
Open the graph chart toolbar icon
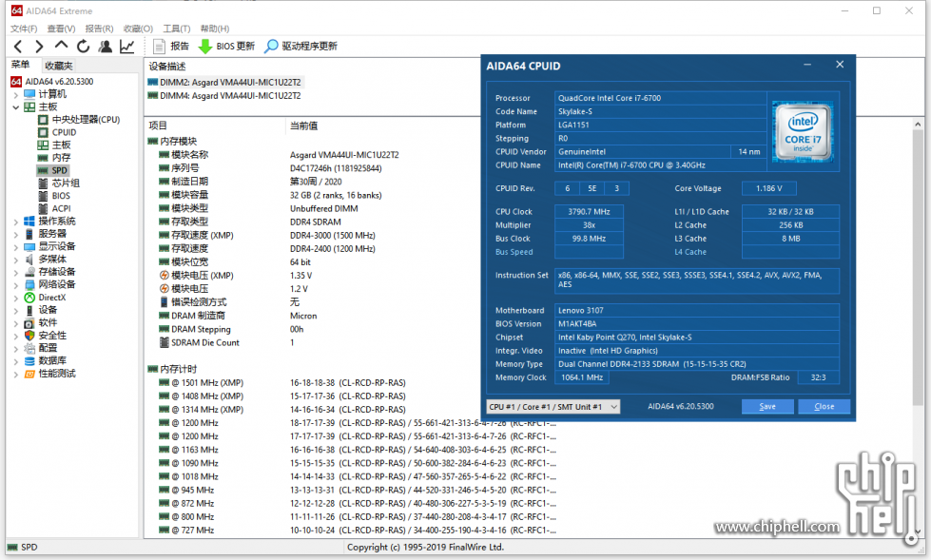pos(127,46)
